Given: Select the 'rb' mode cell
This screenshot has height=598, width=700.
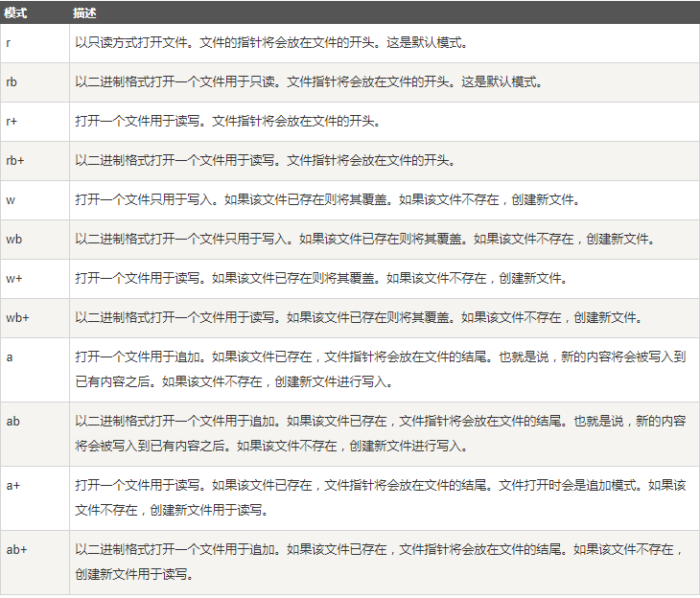Looking at the screenshot, I should (12, 82).
